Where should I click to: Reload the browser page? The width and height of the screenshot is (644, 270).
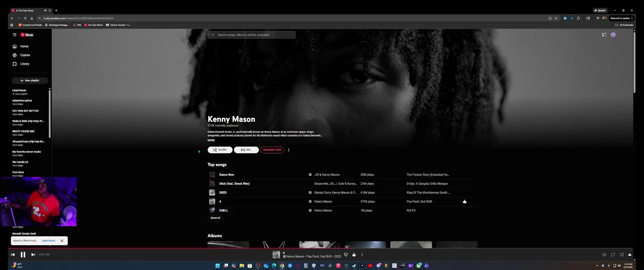pyautogui.click(x=25, y=18)
